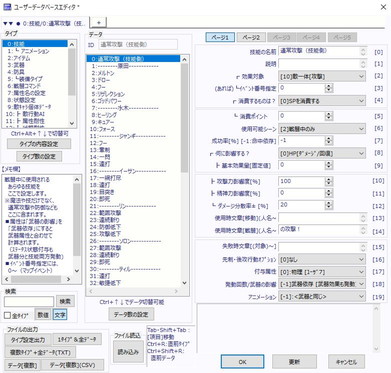Select the 文字 search mode toggle
This screenshot has height=373, width=391.
click(60, 315)
